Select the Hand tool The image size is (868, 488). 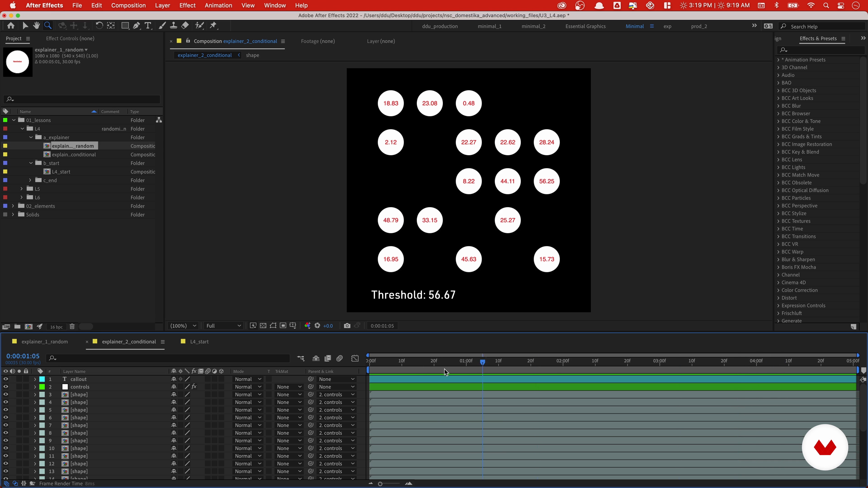[x=36, y=26]
